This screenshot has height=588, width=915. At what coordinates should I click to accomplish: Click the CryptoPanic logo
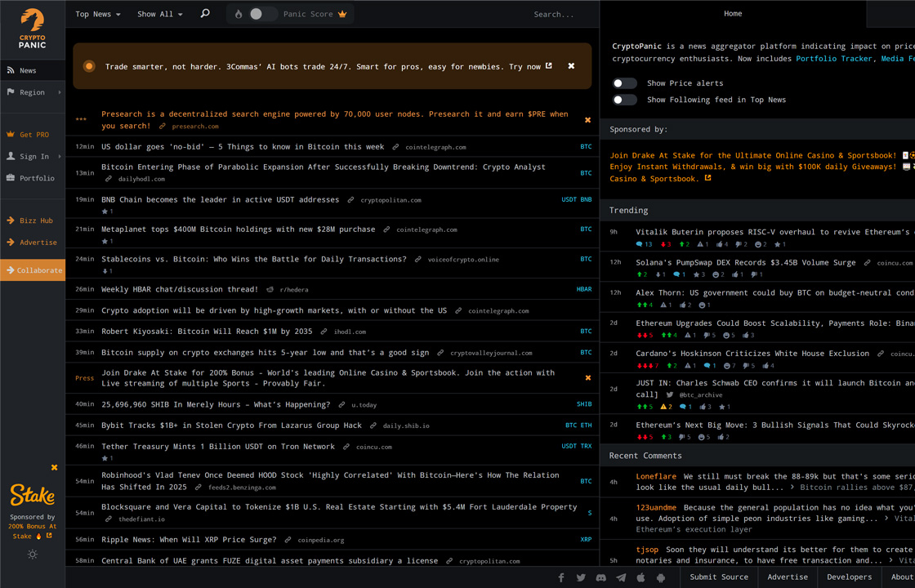(x=32, y=29)
